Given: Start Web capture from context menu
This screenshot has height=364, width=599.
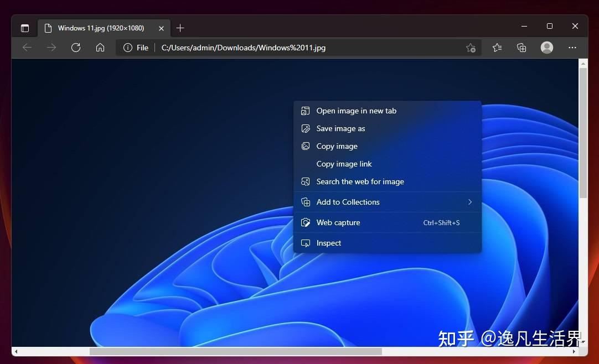Looking at the screenshot, I should [338, 222].
